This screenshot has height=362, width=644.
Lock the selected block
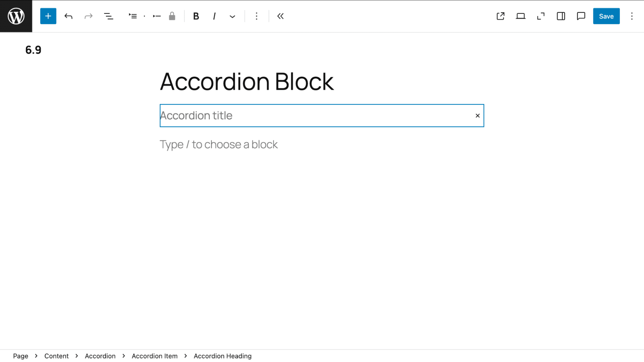[x=172, y=16]
